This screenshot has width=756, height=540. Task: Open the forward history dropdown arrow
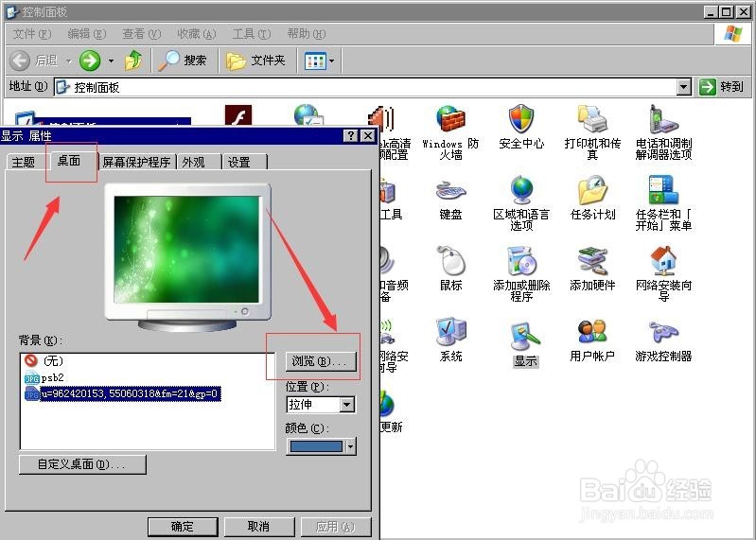coord(111,61)
